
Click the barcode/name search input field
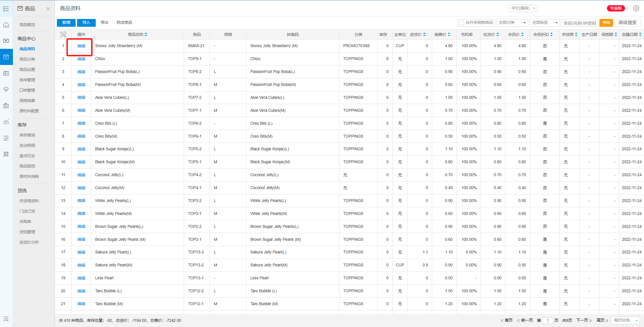pyautogui.click(x=580, y=23)
